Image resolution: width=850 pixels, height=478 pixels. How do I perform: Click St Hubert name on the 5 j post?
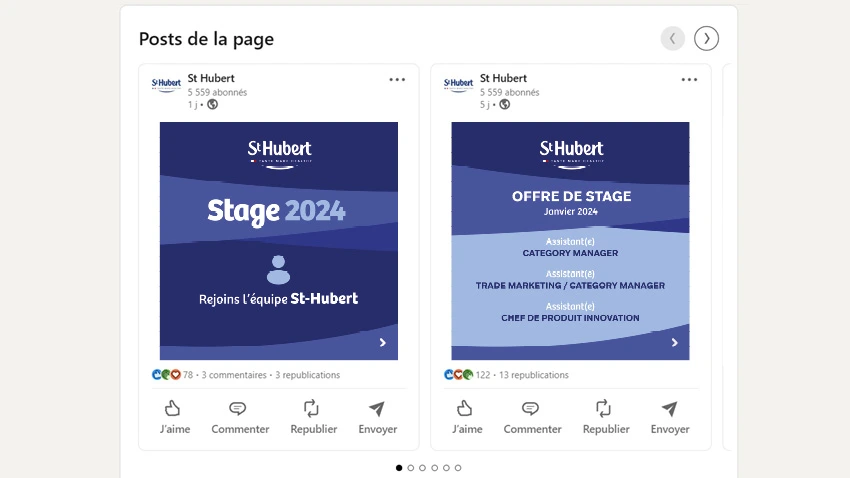[x=503, y=78]
